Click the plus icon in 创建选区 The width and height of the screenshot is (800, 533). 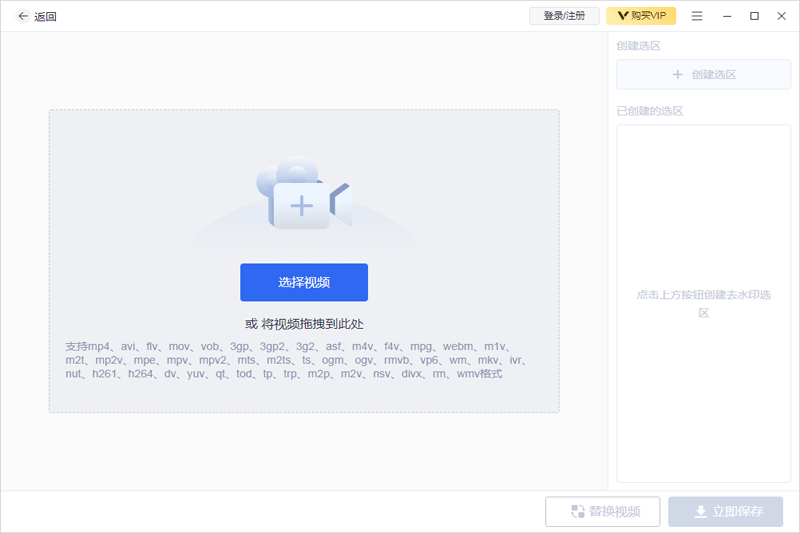(677, 75)
